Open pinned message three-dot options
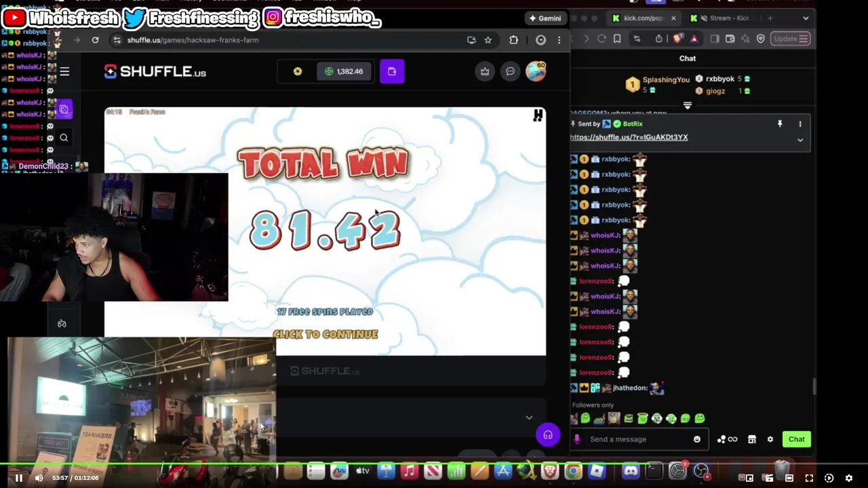Image resolution: width=868 pixels, height=488 pixels. point(800,124)
